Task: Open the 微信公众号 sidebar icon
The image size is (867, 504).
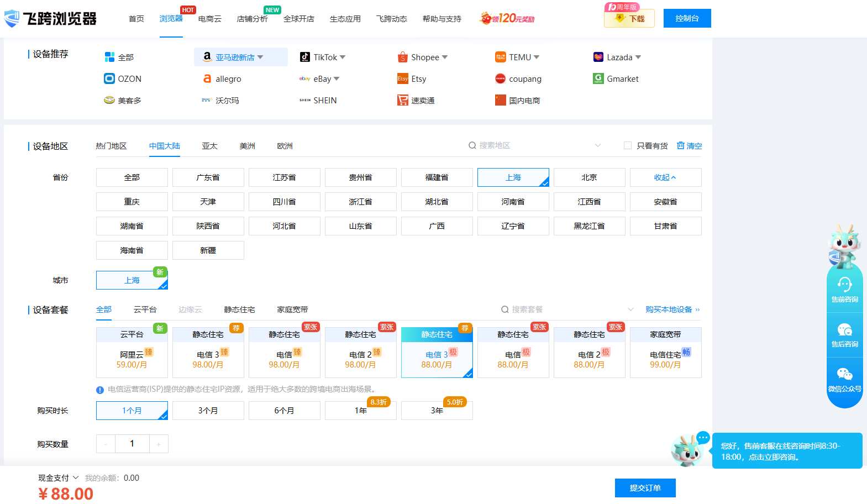Action: tap(844, 374)
